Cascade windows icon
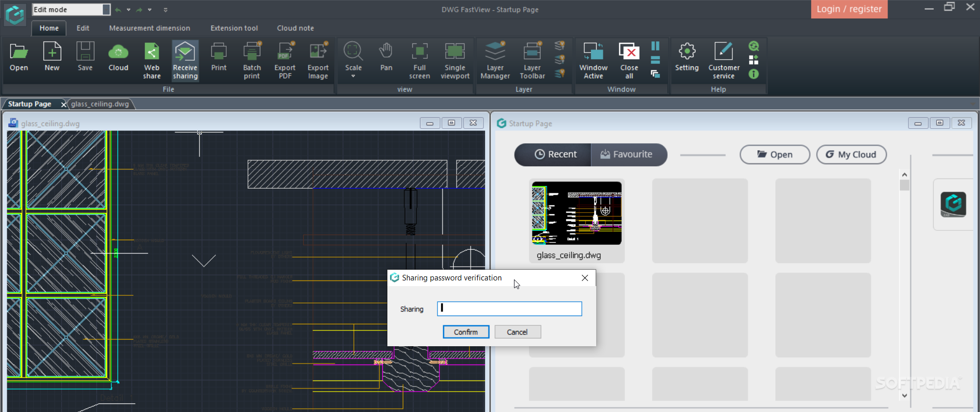Viewport: 980px width, 412px height. [655, 74]
